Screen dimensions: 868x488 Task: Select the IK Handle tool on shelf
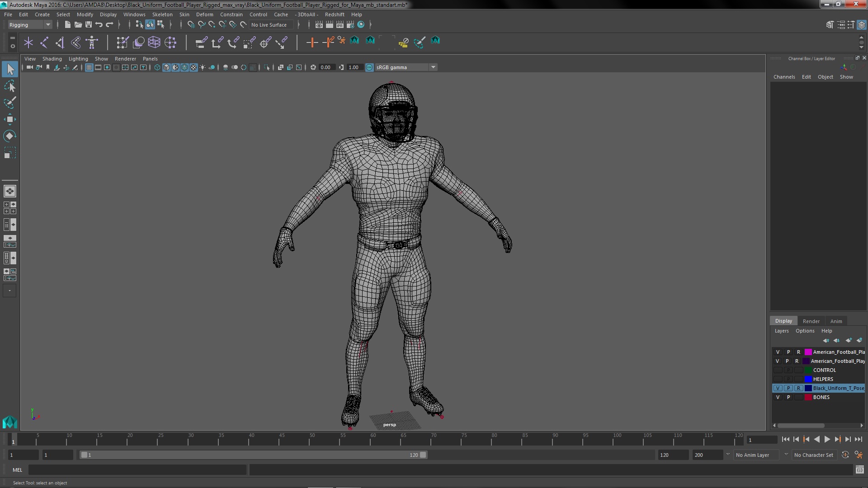click(60, 42)
